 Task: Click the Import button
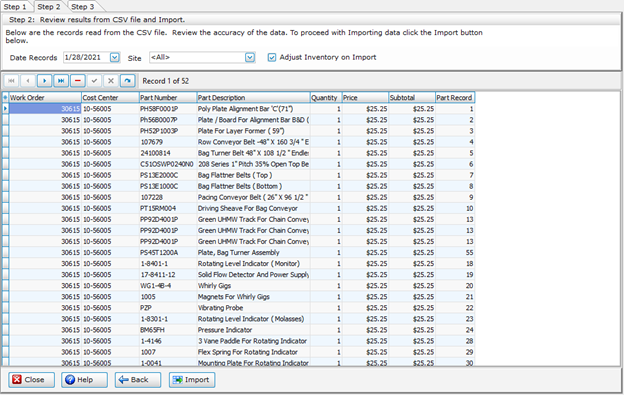coord(192,380)
